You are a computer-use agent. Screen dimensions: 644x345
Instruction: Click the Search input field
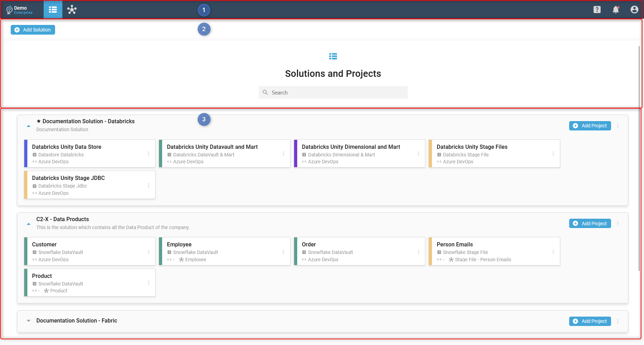[333, 92]
